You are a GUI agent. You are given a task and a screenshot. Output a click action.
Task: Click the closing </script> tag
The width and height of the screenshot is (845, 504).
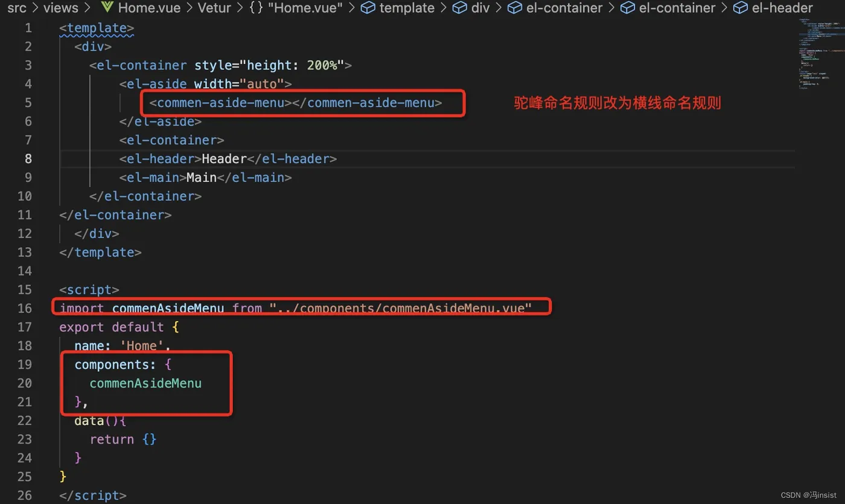coord(93,496)
